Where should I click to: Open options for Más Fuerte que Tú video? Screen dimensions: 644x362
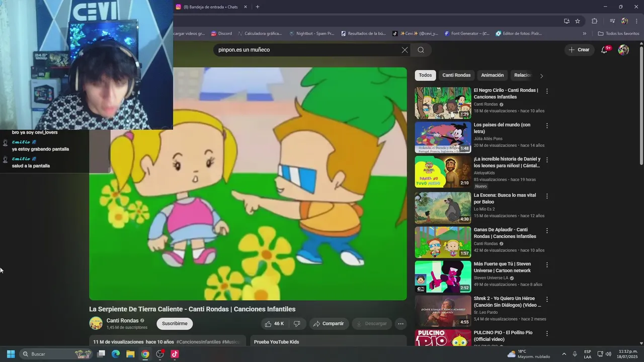tap(547, 264)
